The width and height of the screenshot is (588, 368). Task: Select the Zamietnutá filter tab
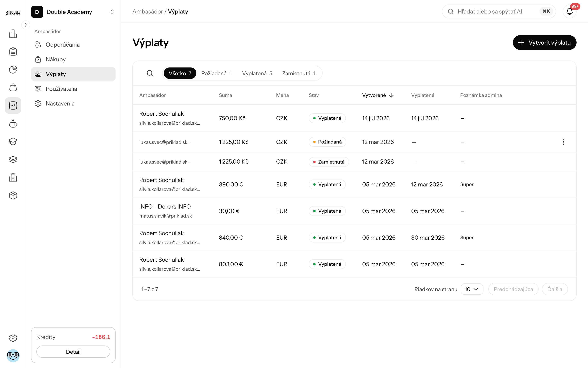(x=299, y=73)
